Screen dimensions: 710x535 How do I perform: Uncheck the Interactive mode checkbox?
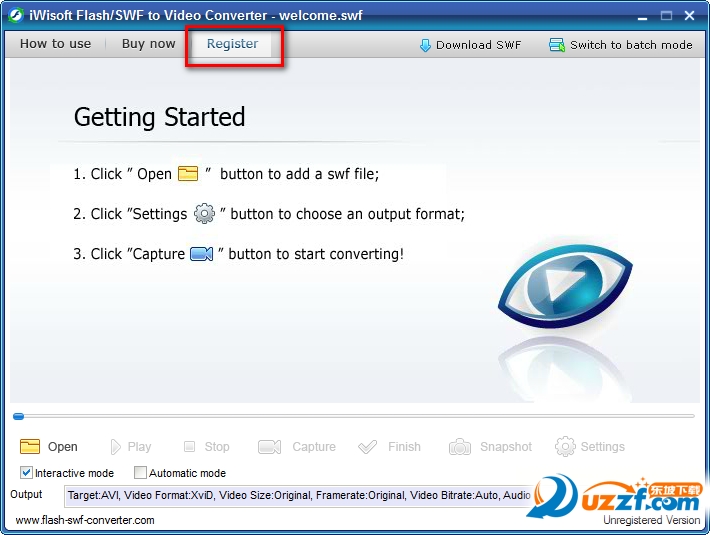pos(26,473)
